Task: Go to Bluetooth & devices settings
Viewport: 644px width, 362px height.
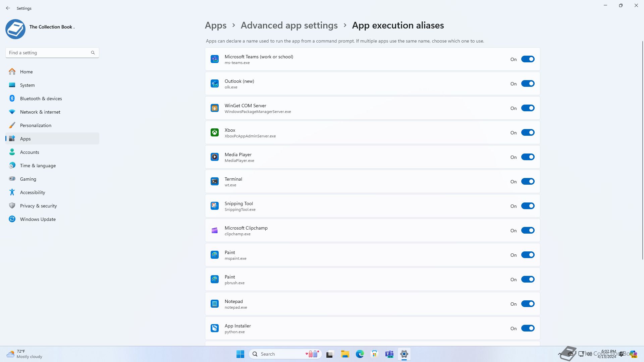Action: pyautogui.click(x=52, y=99)
